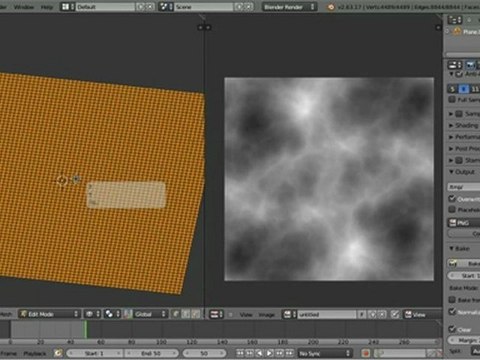Toggle the Normalized checkbox

452,312
